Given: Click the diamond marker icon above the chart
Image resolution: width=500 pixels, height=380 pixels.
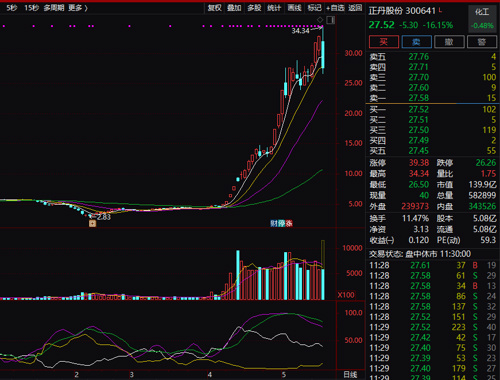Looking at the screenshot, I should point(320,20).
